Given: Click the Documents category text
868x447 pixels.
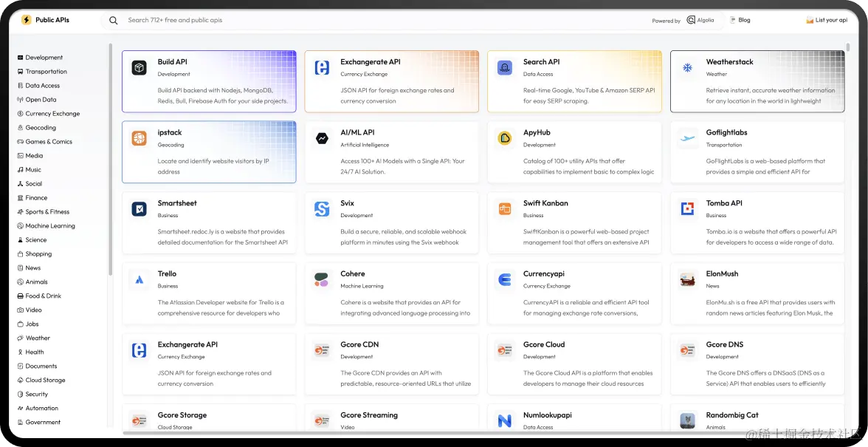Looking at the screenshot, I should coord(41,366).
